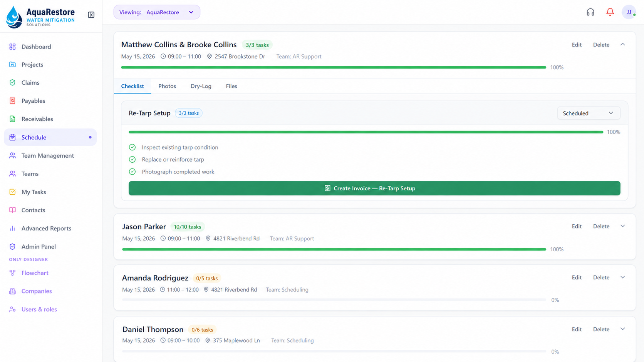
Task: Switch to the Photos tab
Action: [167, 86]
